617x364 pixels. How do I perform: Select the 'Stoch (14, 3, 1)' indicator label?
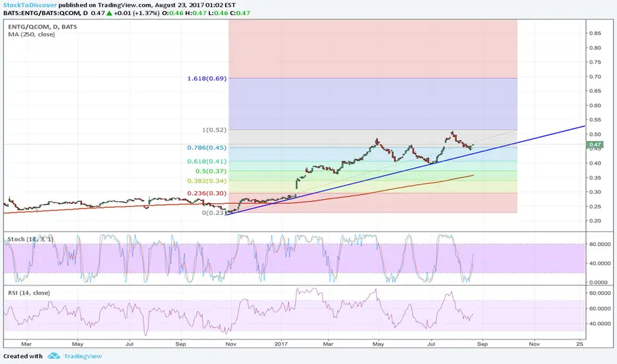[30, 239]
